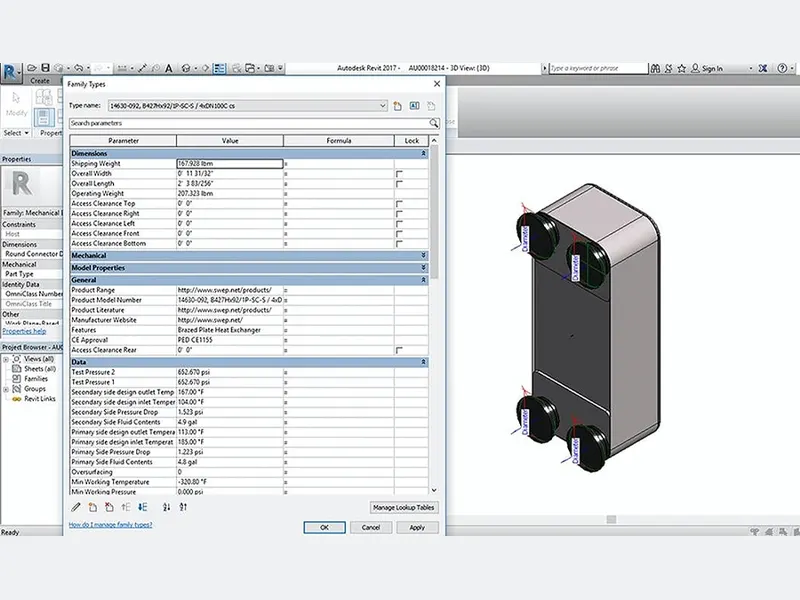Screen dimensions: 800x600
Task: Toggle lock checkbox for Overall Width
Action: (399, 174)
